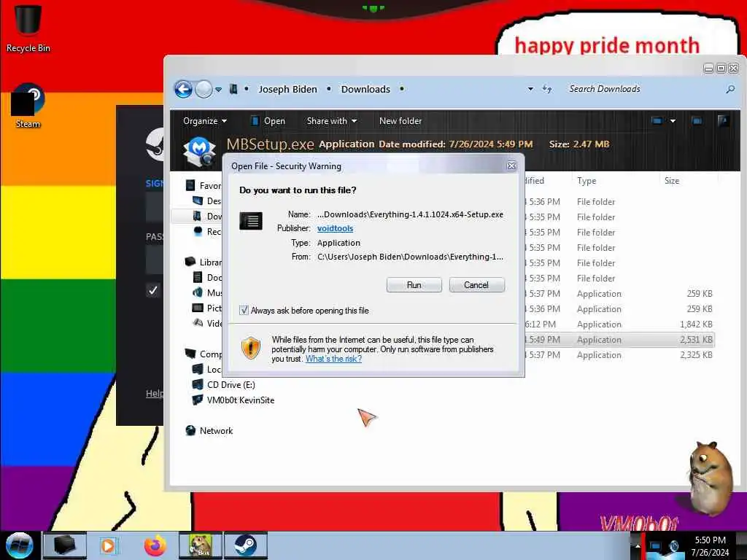Select Pictures library in sidebar
Image resolution: width=747 pixels, height=560 pixels.
pos(208,308)
